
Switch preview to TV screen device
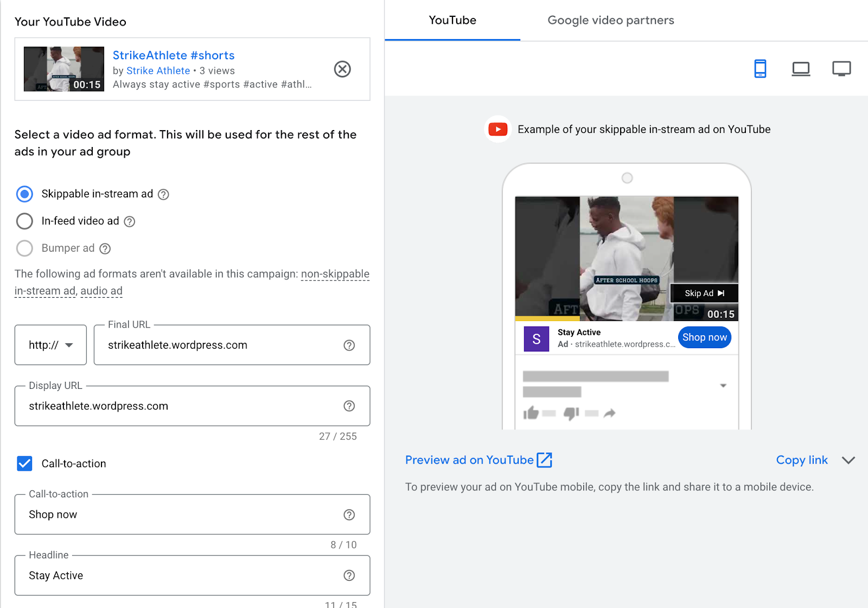coord(841,69)
